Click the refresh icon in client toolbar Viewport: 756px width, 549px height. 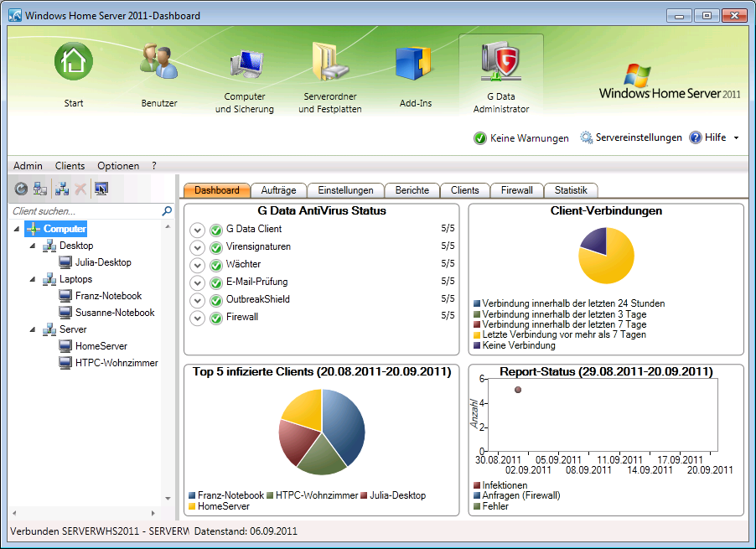(21, 189)
